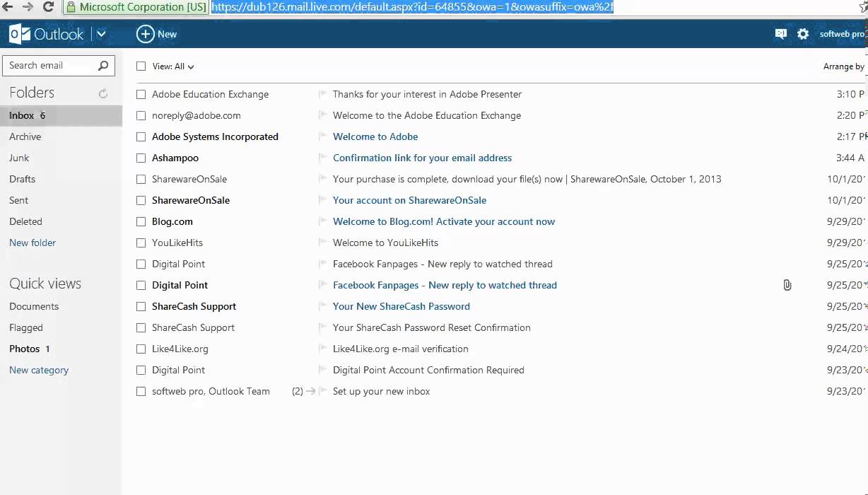The image size is (868, 495).
Task: Click the conversation count (2) in last row
Action: (x=298, y=391)
